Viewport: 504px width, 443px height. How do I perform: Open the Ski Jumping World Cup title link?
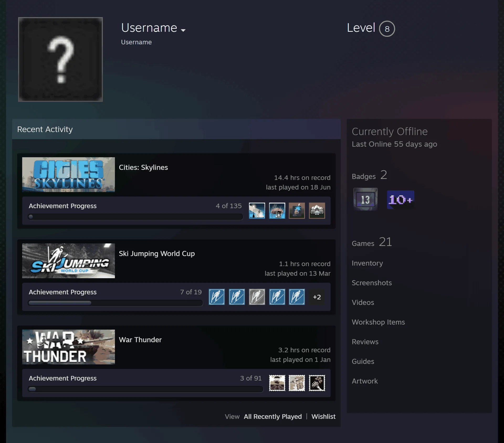[x=157, y=254]
